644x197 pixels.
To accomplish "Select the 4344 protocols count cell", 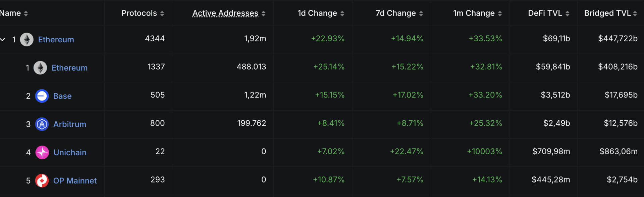I will tap(155, 39).
